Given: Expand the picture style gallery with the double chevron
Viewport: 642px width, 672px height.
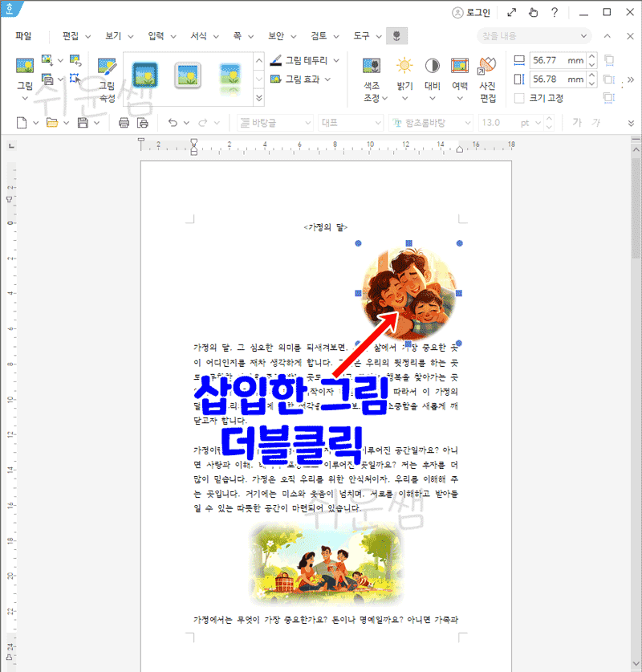Looking at the screenshot, I should point(258,96).
